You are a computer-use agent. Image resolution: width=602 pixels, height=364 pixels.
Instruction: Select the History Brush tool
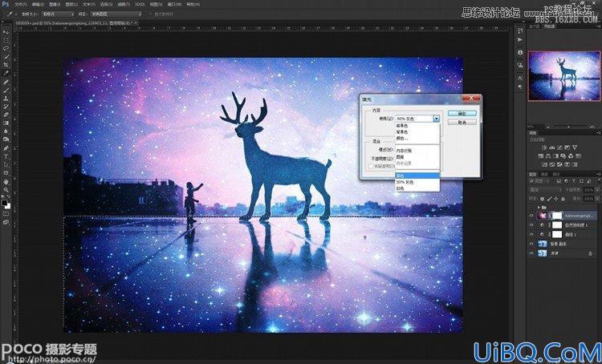tap(6, 107)
